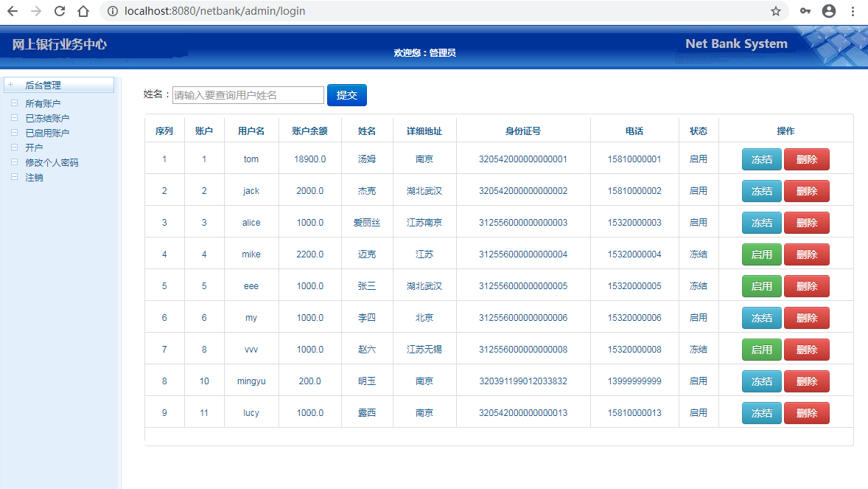Screen dimensions: 868x489
Task: Open the browser profile avatar
Action: pyautogui.click(x=830, y=12)
